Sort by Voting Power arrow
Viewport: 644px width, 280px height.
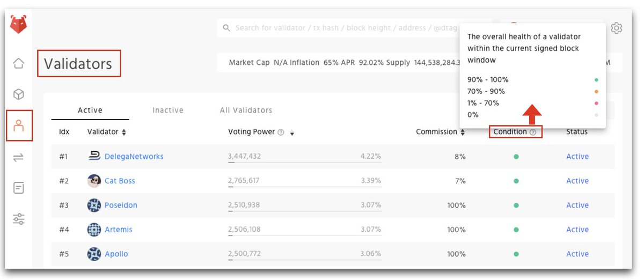click(292, 133)
